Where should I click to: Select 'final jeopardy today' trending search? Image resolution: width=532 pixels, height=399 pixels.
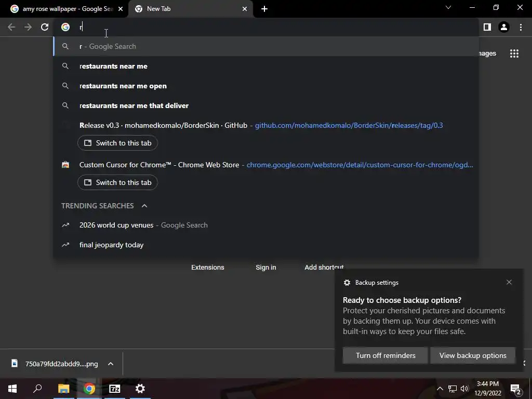(x=267, y=245)
